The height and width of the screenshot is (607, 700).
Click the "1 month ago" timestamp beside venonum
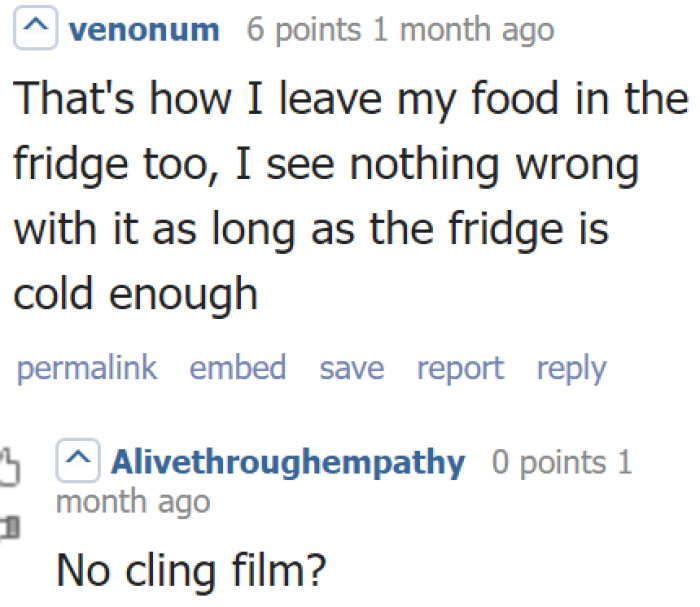pos(462,30)
